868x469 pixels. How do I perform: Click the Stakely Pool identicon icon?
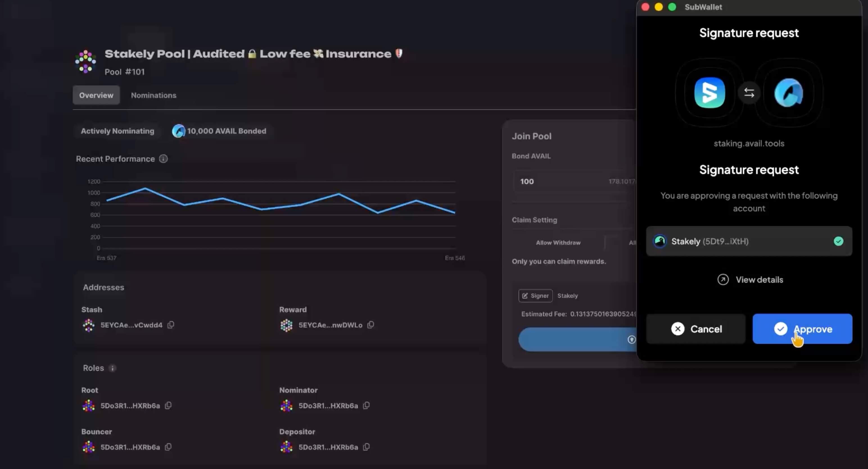tap(85, 61)
